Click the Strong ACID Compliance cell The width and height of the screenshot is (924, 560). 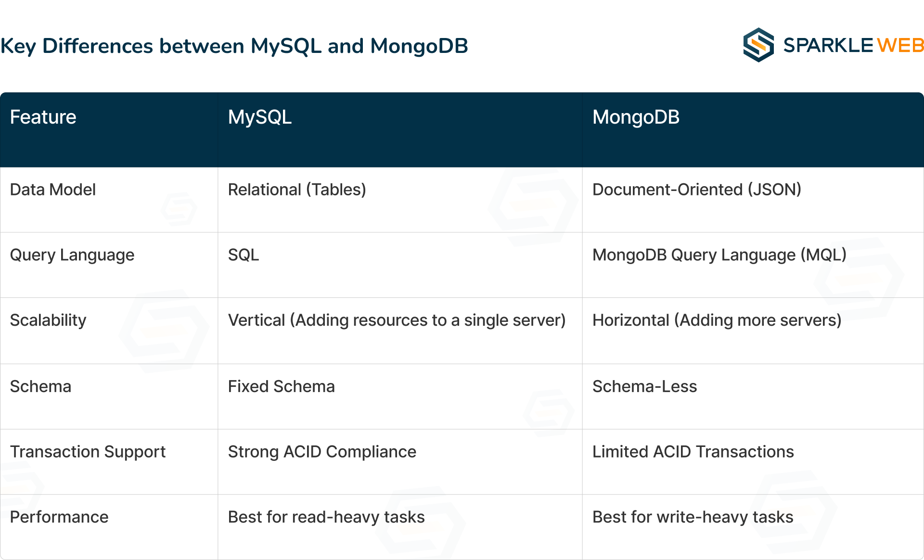tap(322, 452)
